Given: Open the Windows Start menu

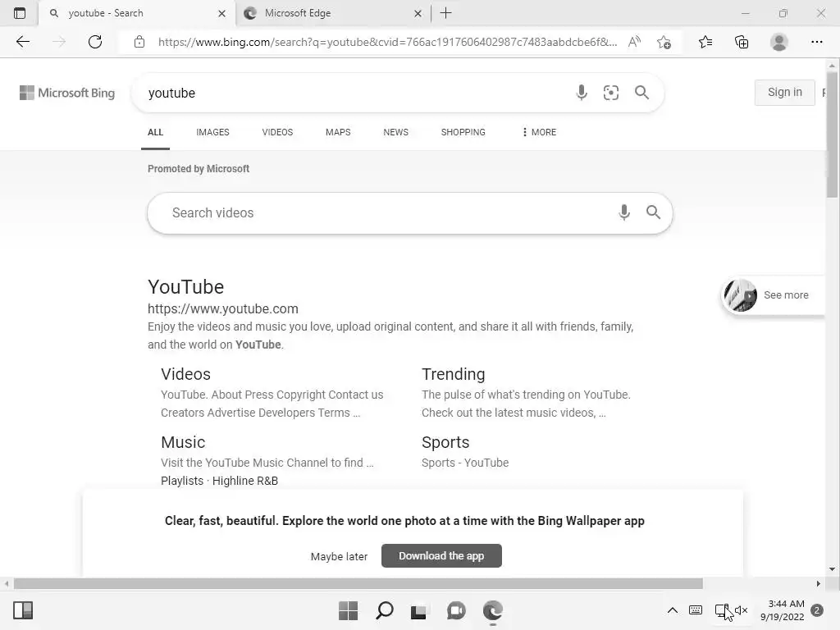Looking at the screenshot, I should pos(348,610).
